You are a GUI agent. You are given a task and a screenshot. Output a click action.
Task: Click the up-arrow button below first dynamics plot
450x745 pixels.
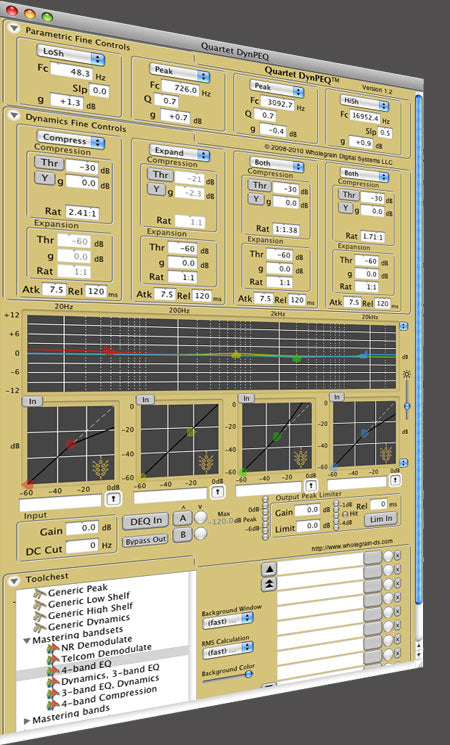(x=114, y=498)
